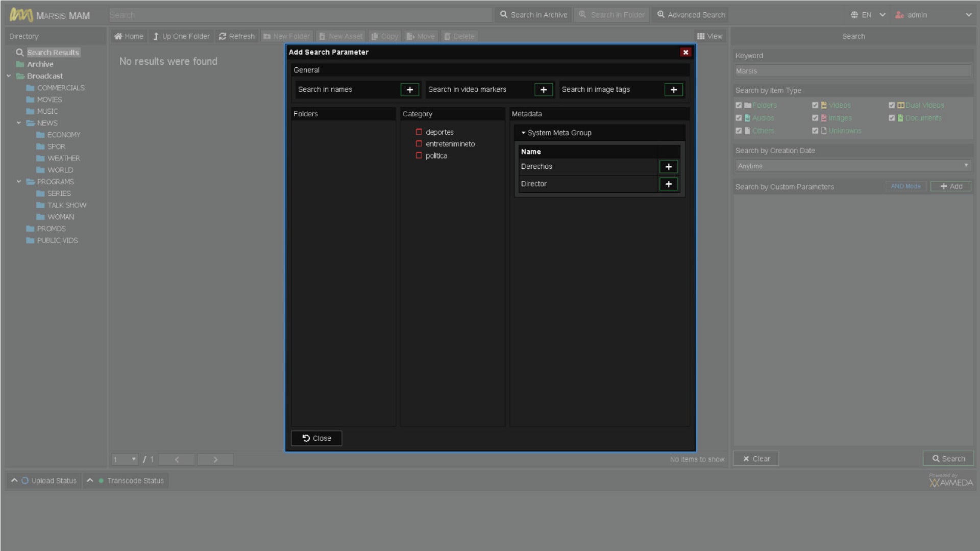
Task: Collapse the NEWS folder tree
Action: [19, 123]
